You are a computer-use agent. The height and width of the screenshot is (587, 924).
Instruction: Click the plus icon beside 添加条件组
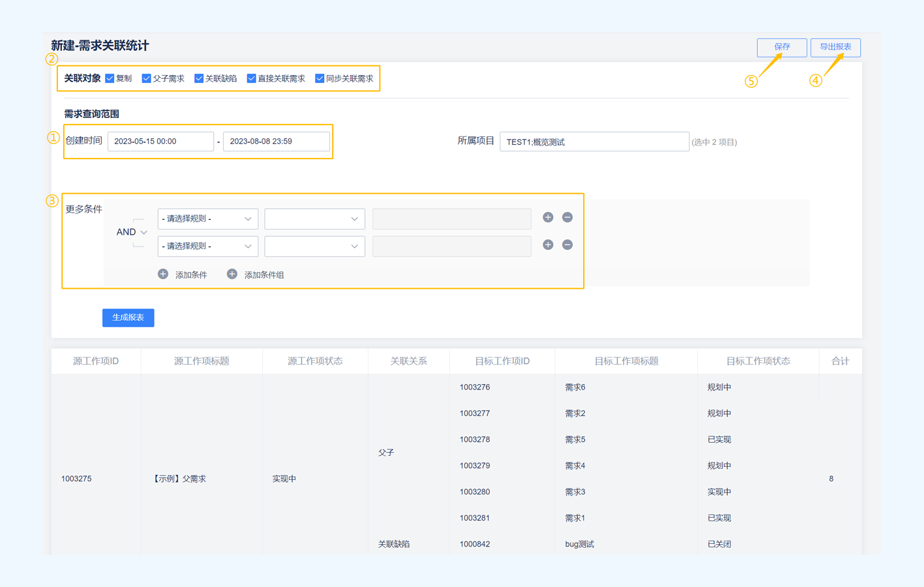(231, 274)
